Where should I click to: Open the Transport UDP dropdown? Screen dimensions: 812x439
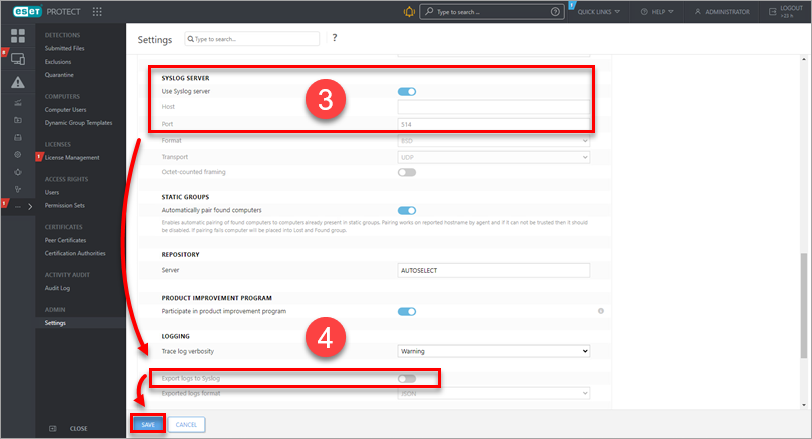click(494, 157)
